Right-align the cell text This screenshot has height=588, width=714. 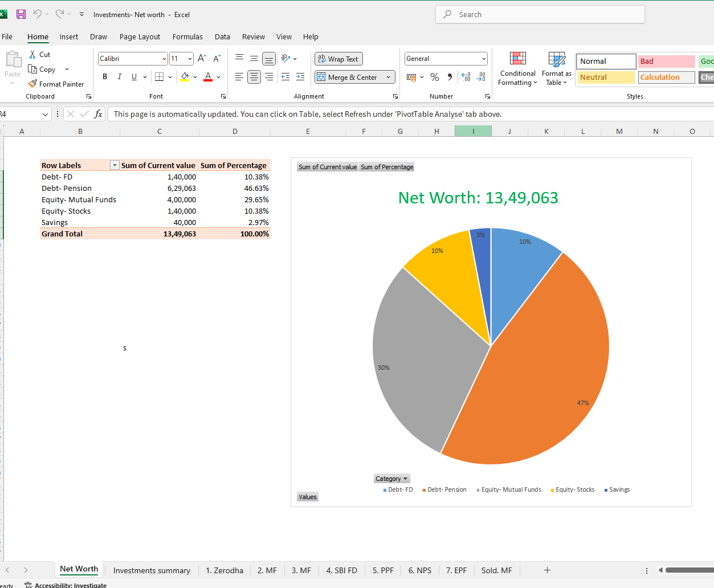tap(269, 77)
